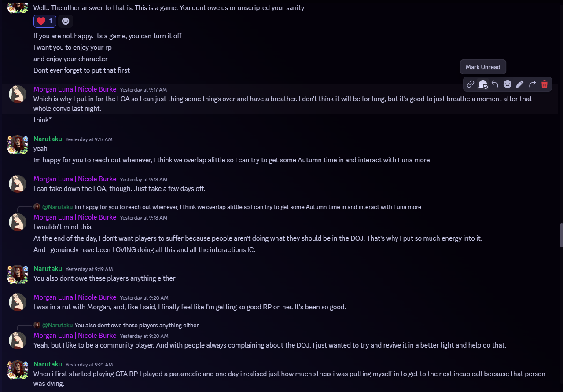563x392 pixels.
Task: Jump to quoted reply "You also dont owe these players"
Action: point(136,325)
